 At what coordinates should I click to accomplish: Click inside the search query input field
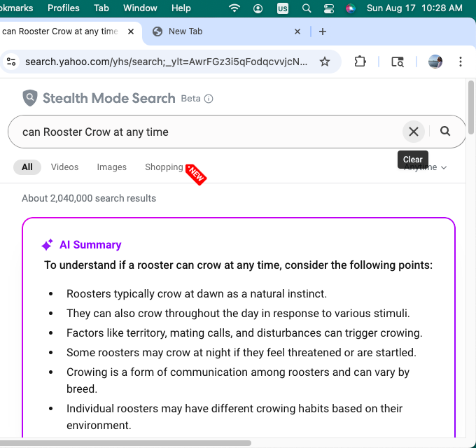210,132
